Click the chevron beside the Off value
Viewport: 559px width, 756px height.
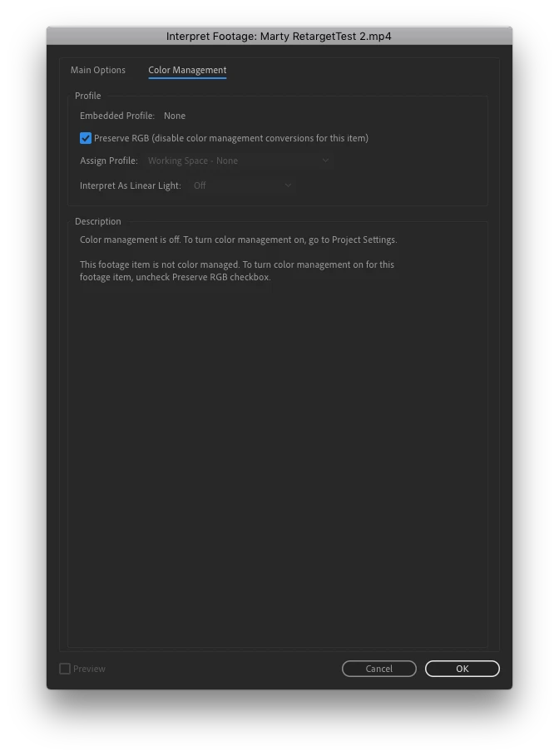coord(288,185)
